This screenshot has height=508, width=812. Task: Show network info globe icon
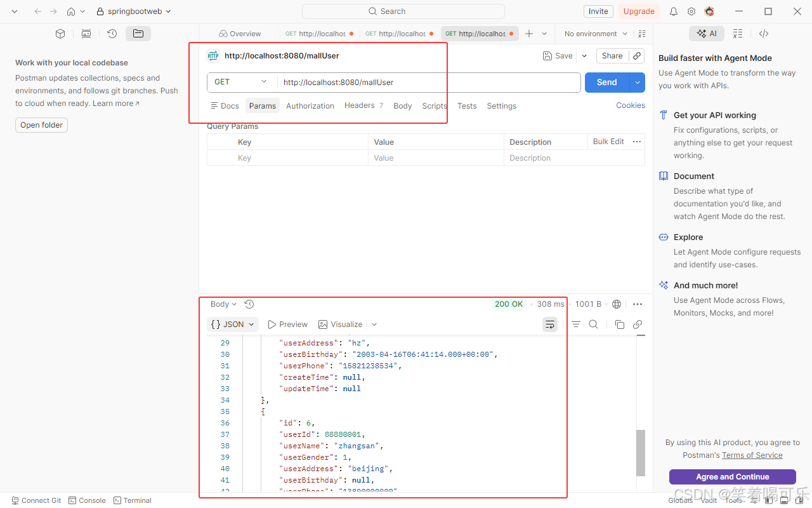pos(617,304)
